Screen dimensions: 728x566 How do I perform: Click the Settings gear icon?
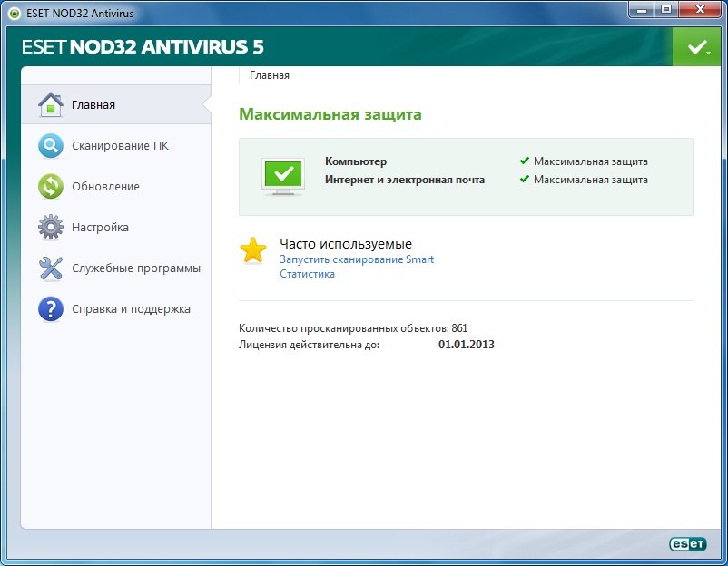[51, 228]
